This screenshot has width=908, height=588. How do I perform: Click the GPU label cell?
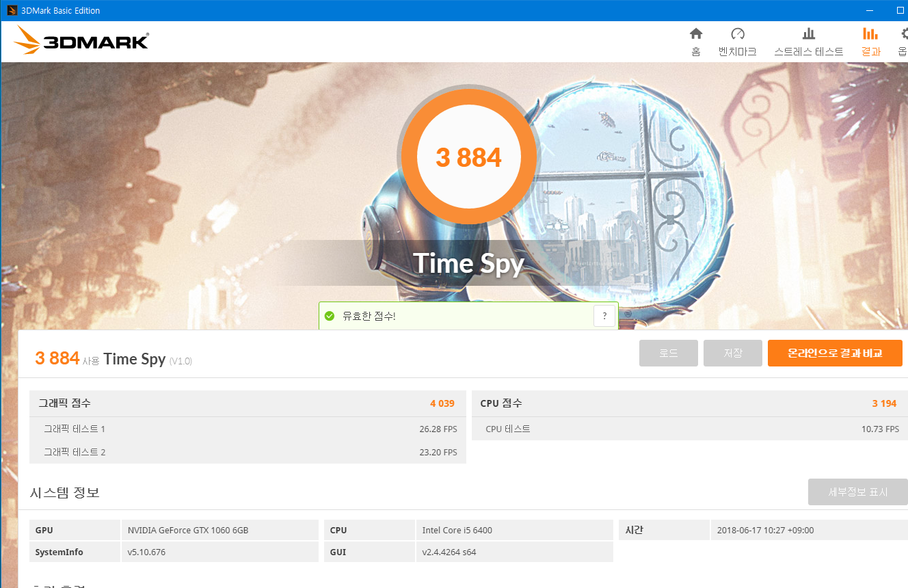pos(75,530)
